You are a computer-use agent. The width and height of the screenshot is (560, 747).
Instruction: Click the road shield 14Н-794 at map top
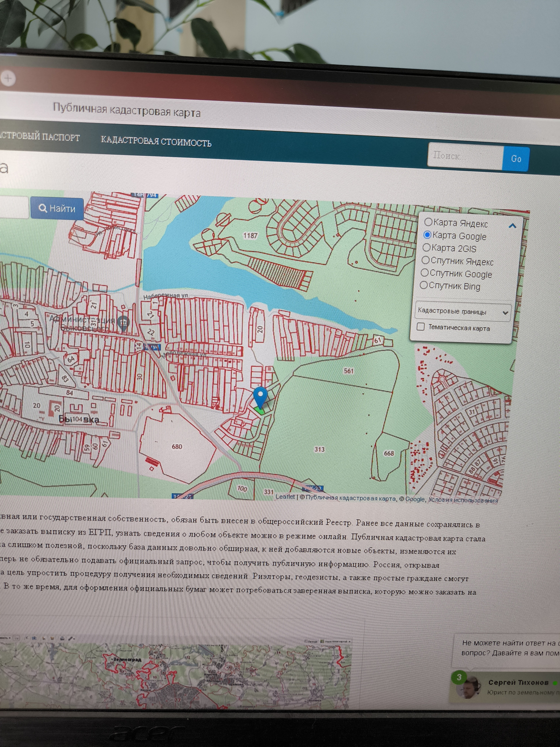145,195
